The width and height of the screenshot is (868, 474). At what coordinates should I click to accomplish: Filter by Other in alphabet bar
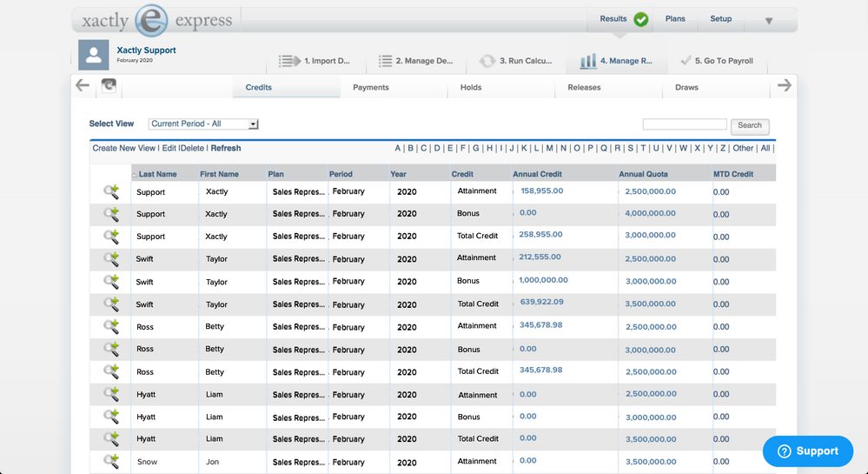(743, 149)
